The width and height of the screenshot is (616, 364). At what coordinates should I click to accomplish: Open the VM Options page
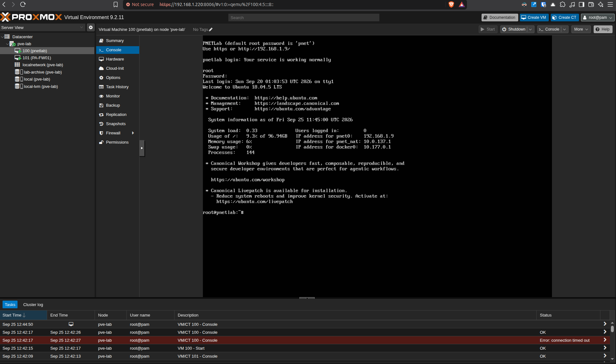[118, 78]
